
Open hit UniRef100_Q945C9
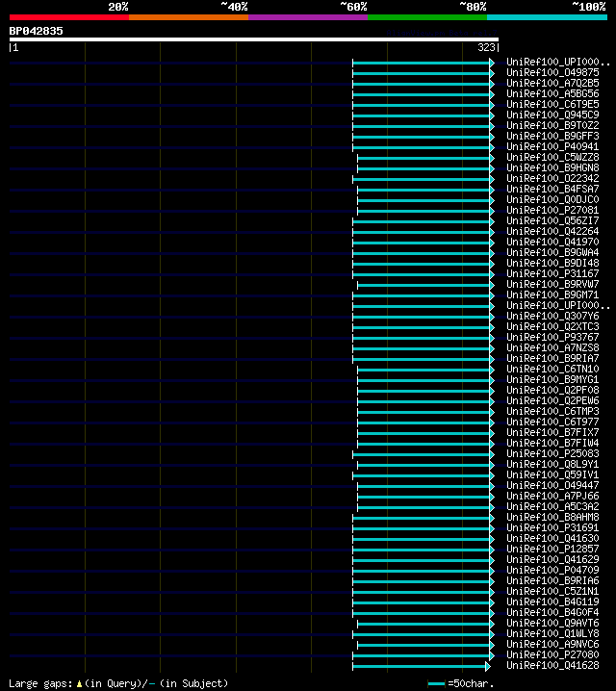[x=552, y=115]
